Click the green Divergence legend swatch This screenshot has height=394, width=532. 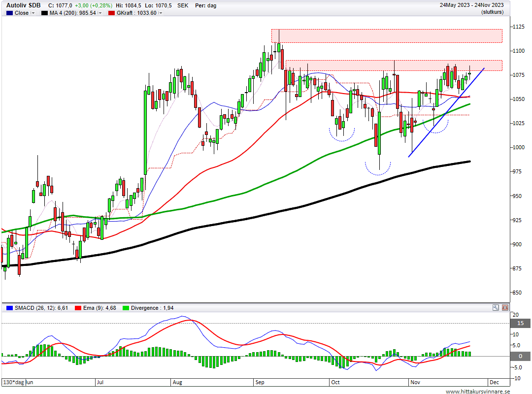[x=126, y=308]
